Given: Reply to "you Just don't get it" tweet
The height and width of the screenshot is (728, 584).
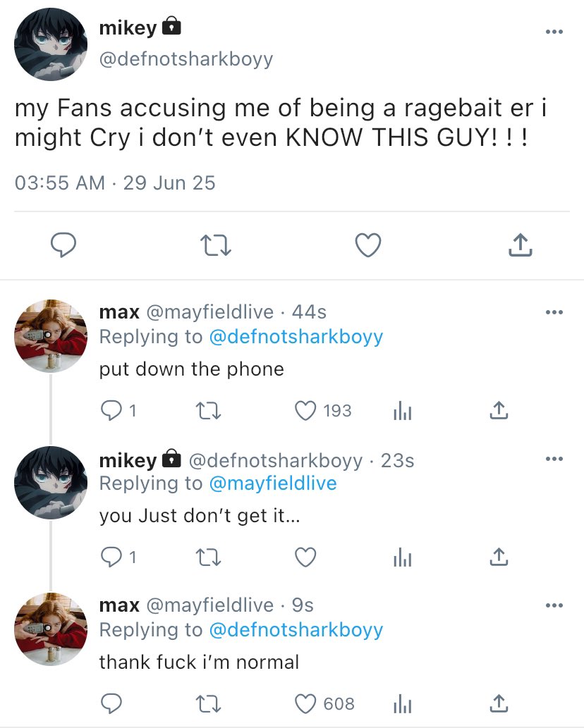Looking at the screenshot, I should tap(111, 557).
